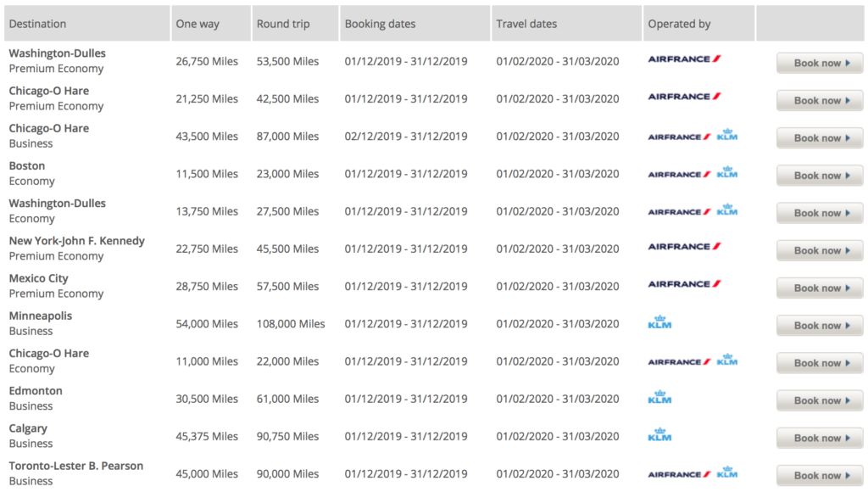Click the KLM logo on the Toronto-Lester B. Pearson row

(726, 472)
